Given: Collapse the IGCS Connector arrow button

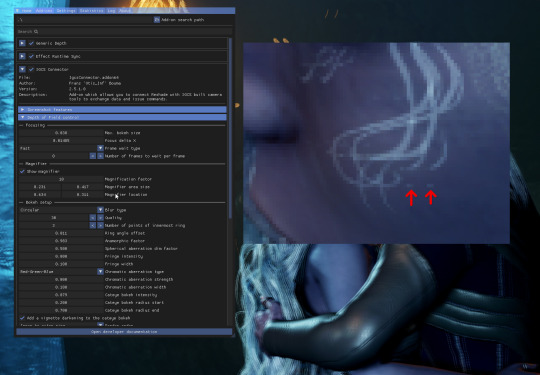Looking at the screenshot, I should pos(22,69).
